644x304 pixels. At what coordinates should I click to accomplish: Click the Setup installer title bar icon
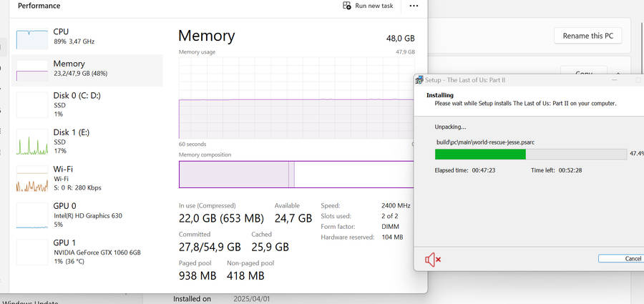(419, 80)
